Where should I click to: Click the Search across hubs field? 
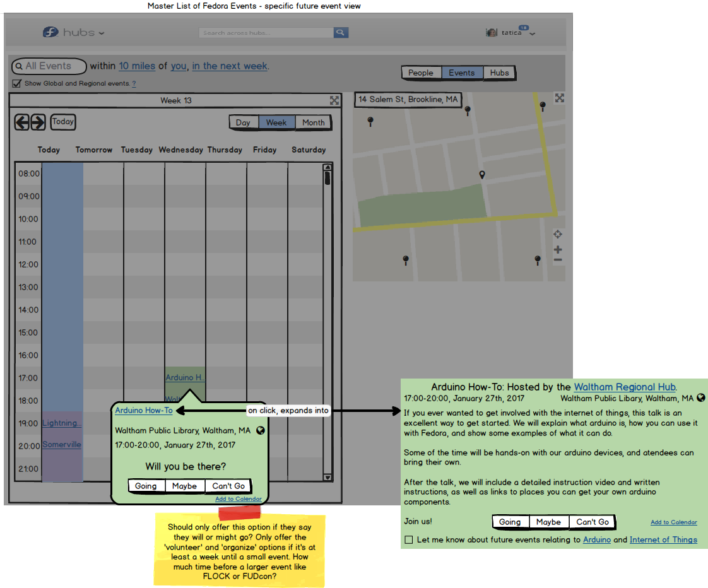266,33
